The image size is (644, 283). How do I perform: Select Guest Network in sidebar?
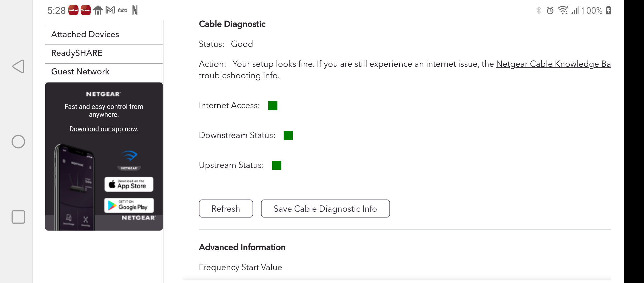80,72
